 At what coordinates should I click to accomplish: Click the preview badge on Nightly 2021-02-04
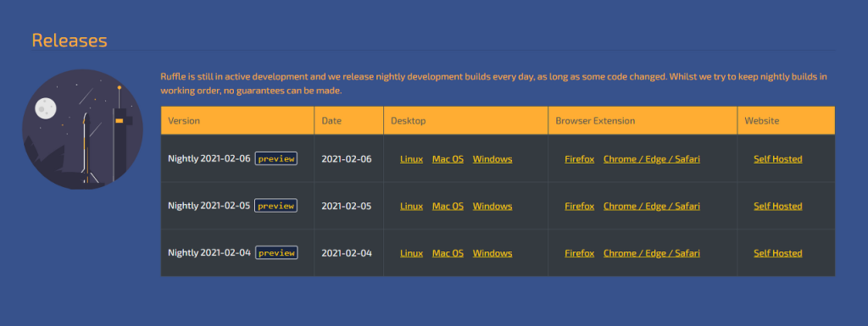tap(275, 252)
